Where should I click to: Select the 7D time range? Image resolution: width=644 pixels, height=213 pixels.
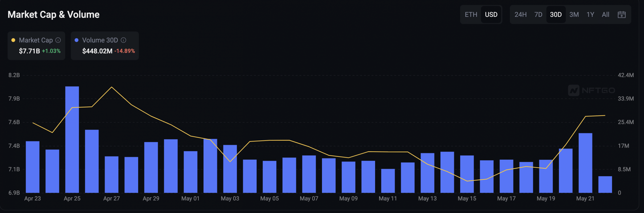tap(538, 15)
